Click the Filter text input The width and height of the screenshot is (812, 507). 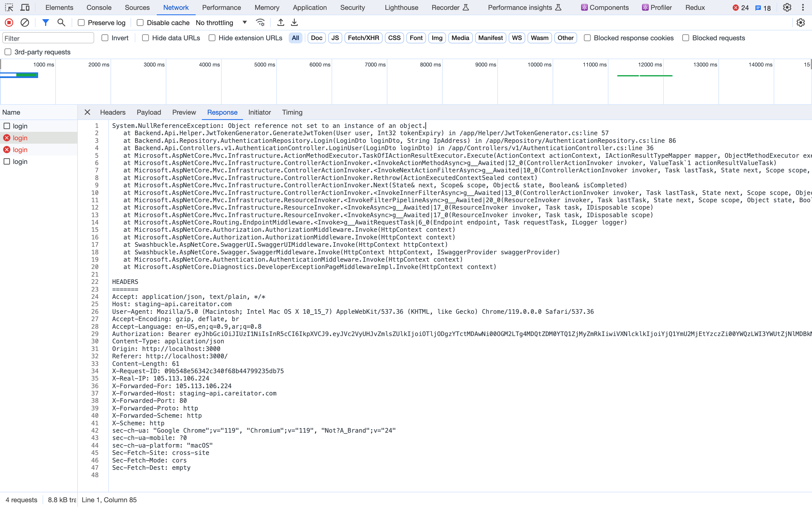click(48, 38)
